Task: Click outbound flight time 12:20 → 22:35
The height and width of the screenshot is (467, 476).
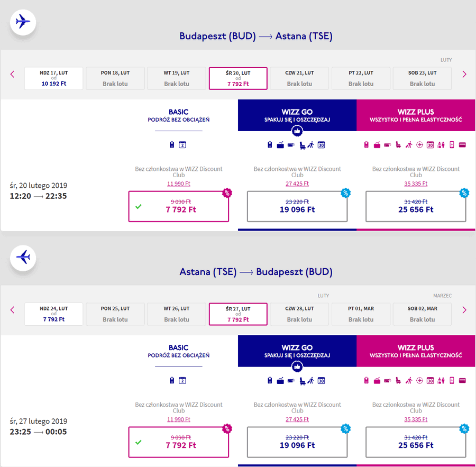Action: point(38,196)
